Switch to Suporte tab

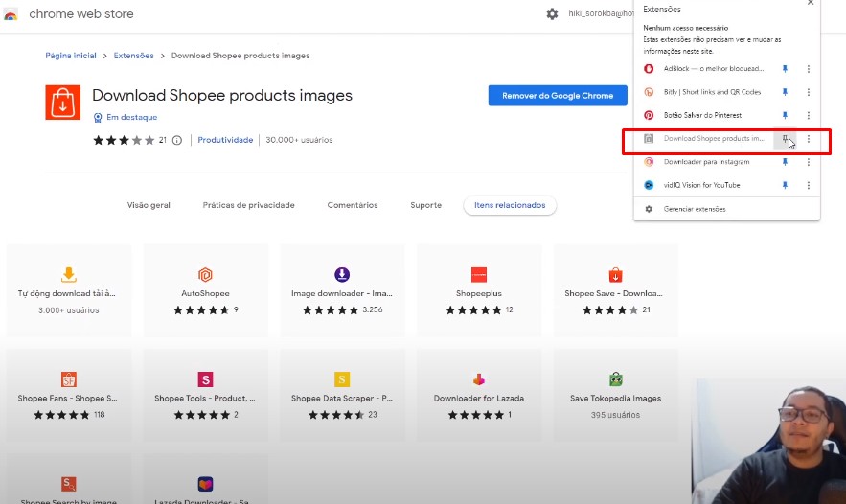point(425,205)
